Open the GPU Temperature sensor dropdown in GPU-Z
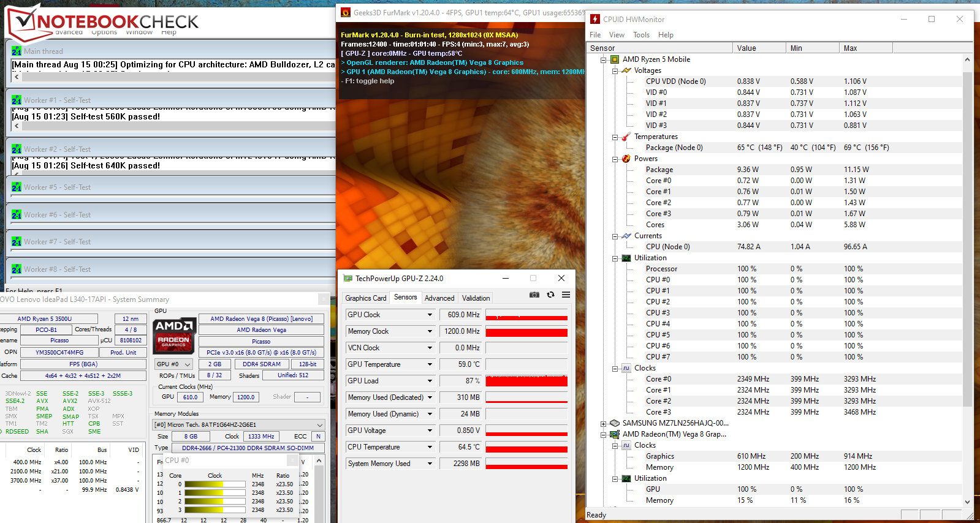980x523 pixels. pos(430,364)
